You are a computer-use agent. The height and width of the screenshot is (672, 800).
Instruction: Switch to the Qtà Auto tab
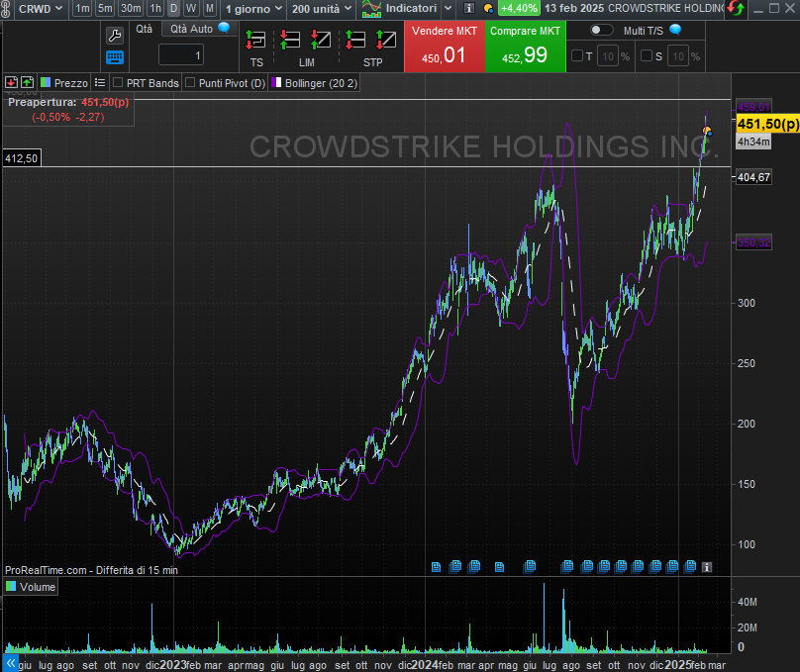pyautogui.click(x=192, y=29)
